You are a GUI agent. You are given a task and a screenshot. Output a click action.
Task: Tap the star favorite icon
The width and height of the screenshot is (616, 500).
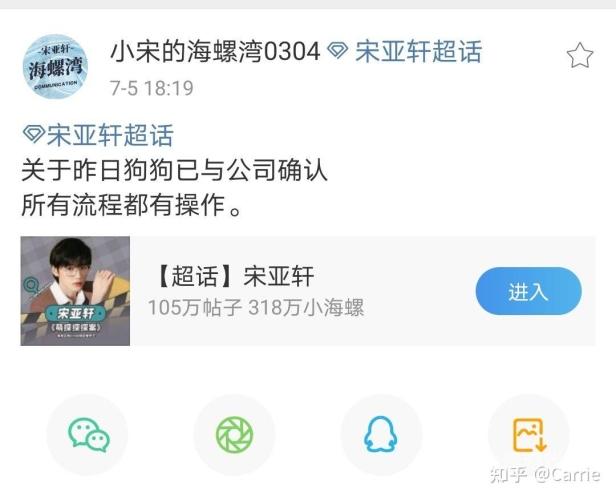point(579,55)
